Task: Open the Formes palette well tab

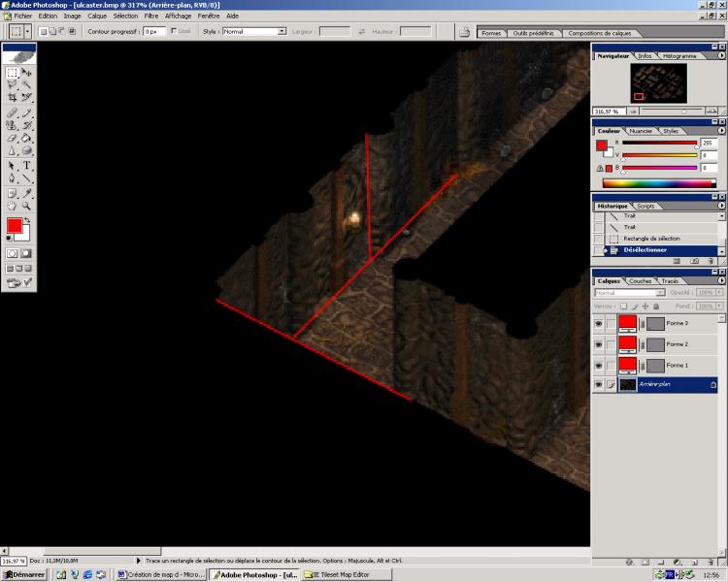Action: point(491,33)
